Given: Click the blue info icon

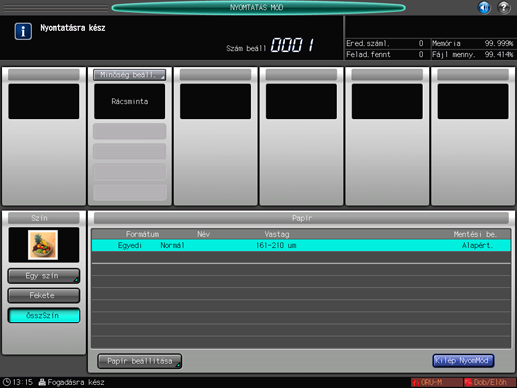Looking at the screenshot, I should click(x=23, y=31).
